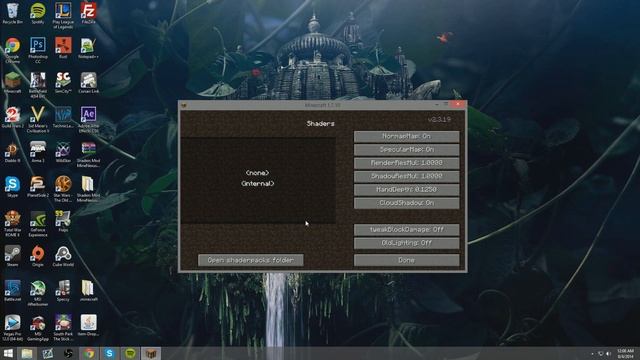Toggle OldLighting: Off setting
Image resolution: width=640 pixels, height=360 pixels.
tap(406, 243)
